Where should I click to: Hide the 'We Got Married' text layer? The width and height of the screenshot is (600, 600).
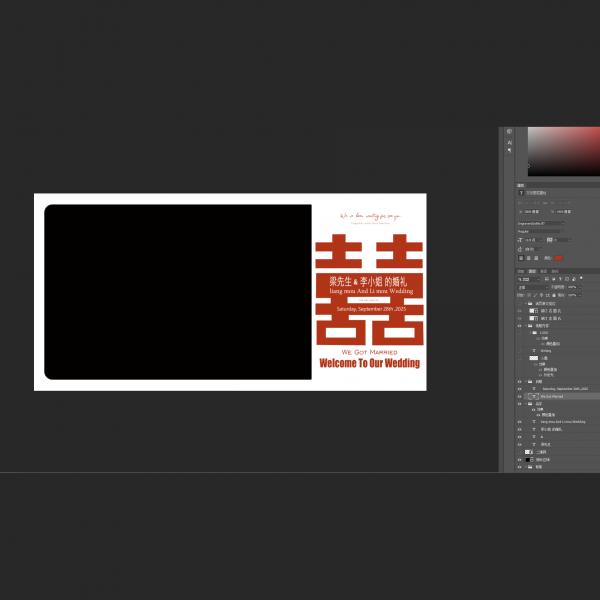tap(519, 396)
